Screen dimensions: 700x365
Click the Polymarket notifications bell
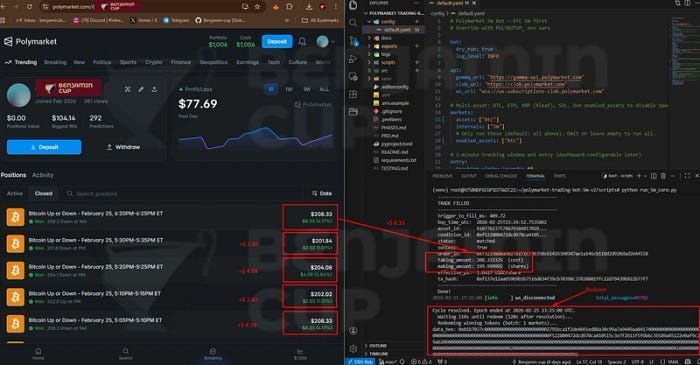click(x=302, y=41)
